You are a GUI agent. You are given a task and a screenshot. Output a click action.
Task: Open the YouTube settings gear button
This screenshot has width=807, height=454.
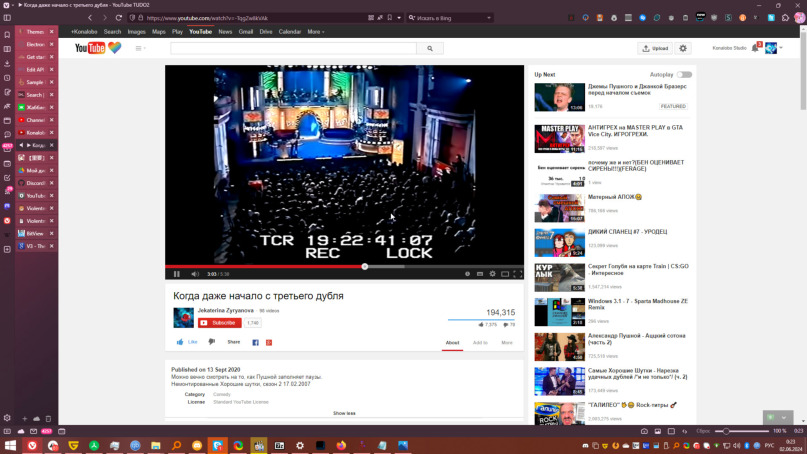(683, 48)
